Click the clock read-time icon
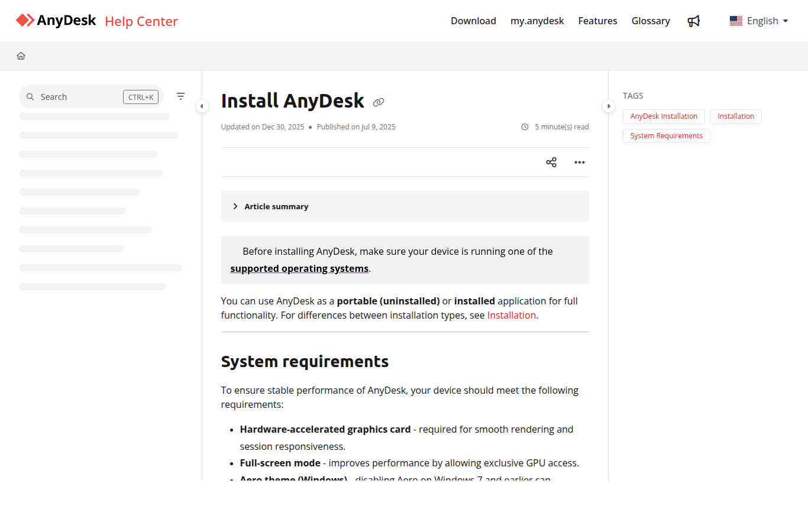Image resolution: width=808 pixels, height=532 pixels. coord(525,127)
